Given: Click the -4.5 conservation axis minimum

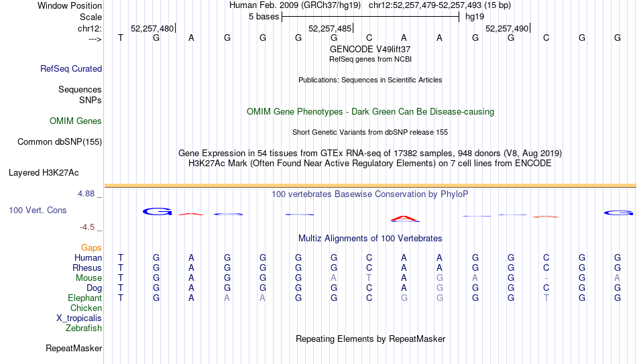Looking at the screenshot, I should pos(87,227).
